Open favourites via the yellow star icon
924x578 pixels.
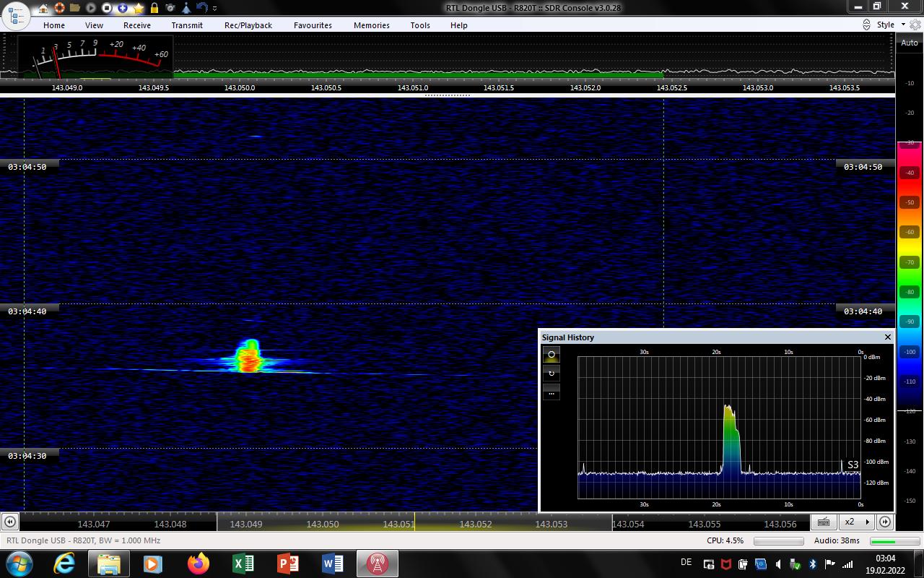[x=139, y=8]
